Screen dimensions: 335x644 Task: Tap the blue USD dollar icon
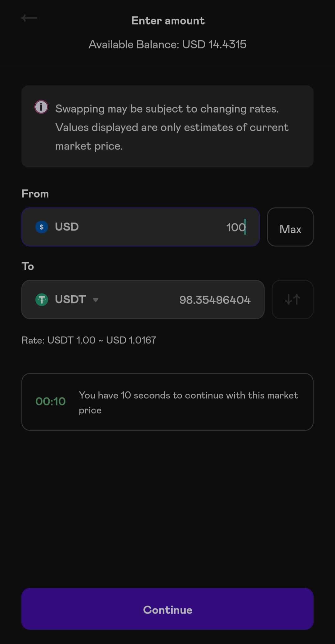click(x=42, y=227)
